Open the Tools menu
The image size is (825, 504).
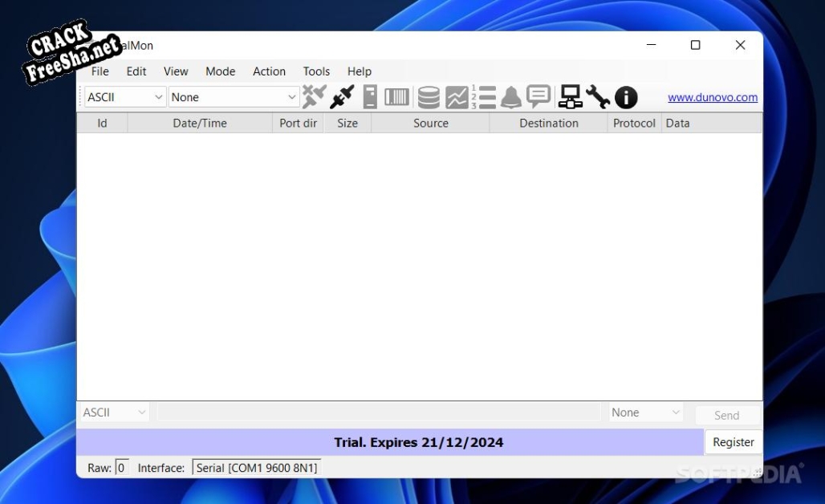[x=316, y=71]
